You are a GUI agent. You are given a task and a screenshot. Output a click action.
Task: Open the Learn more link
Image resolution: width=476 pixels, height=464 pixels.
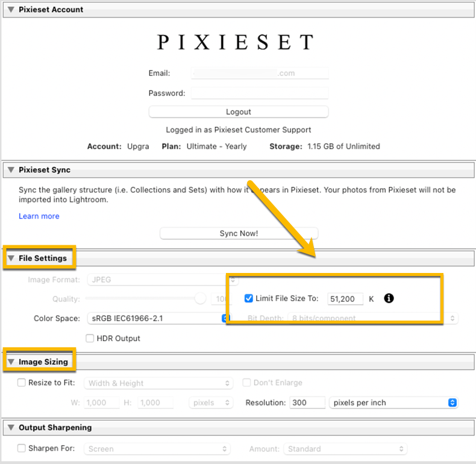(x=39, y=216)
